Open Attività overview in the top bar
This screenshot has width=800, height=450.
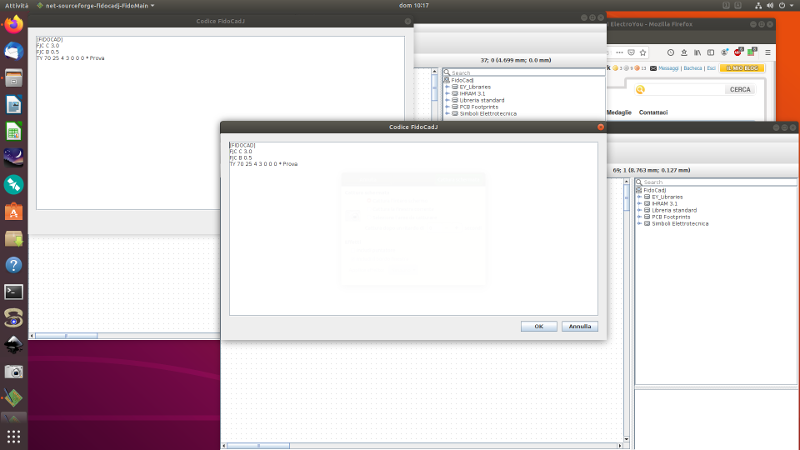14,5
